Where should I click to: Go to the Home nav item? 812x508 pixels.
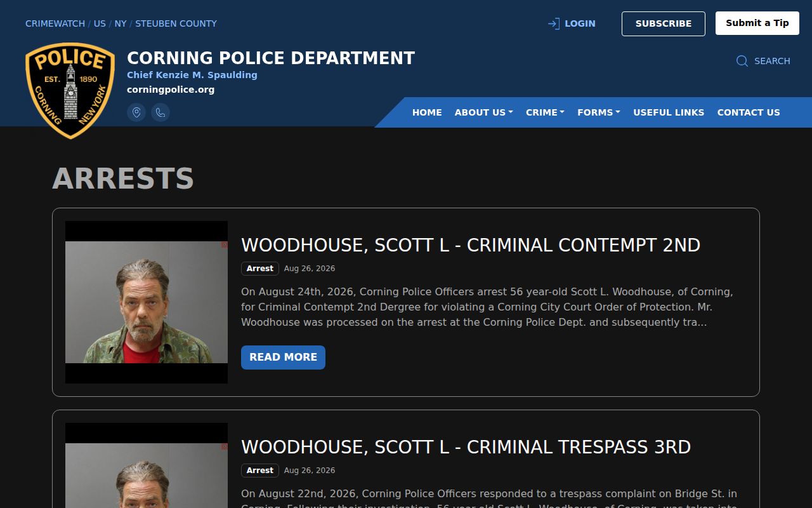427,112
